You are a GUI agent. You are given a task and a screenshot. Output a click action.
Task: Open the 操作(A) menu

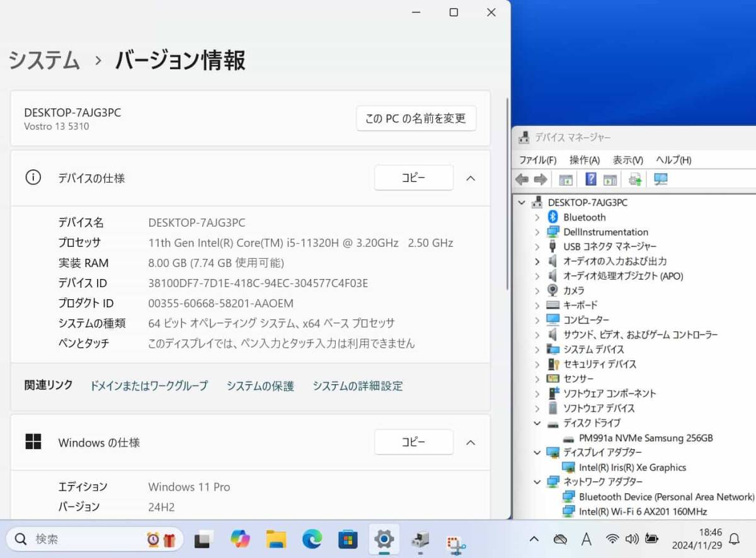coord(584,160)
